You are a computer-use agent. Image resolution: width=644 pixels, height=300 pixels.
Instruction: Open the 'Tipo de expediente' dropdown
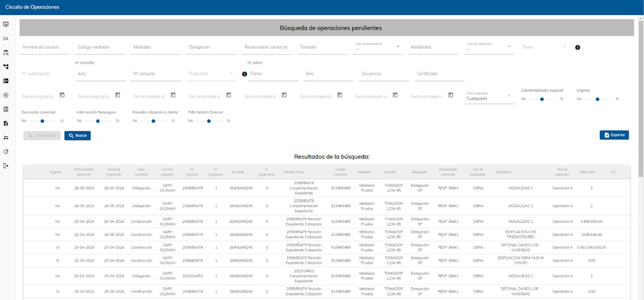click(398, 46)
